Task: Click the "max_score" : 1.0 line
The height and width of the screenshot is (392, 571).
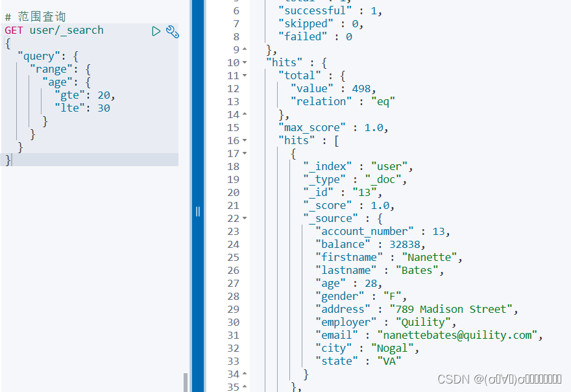Action: pos(334,127)
